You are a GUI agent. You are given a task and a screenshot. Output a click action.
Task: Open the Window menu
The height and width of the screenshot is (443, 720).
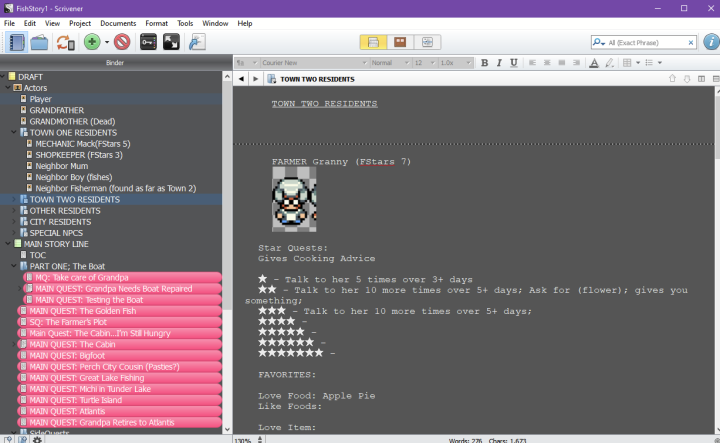coord(215,23)
